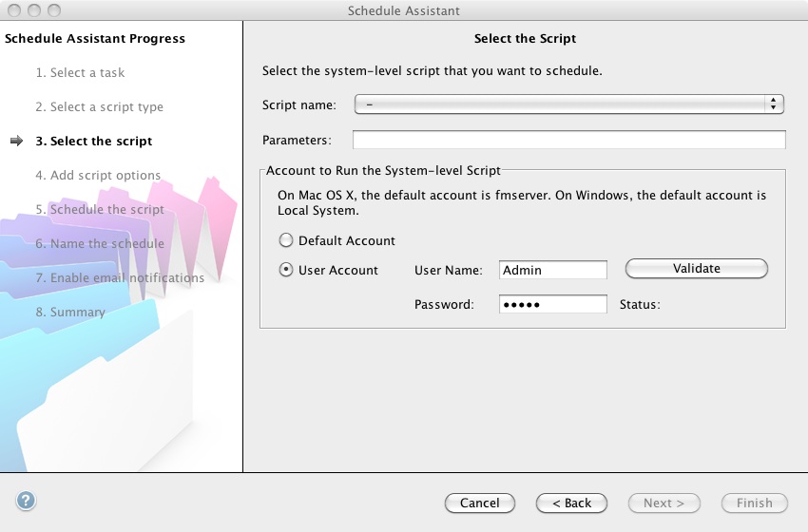
Task: Select step 1 Select a task
Action: [x=80, y=73]
